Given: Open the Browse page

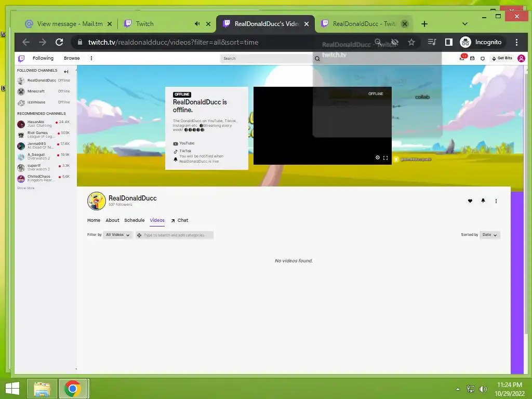Looking at the screenshot, I should [x=72, y=58].
